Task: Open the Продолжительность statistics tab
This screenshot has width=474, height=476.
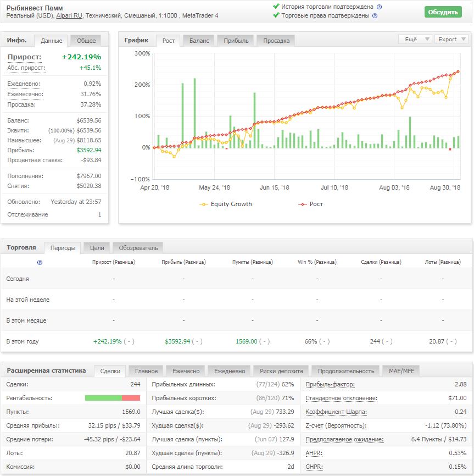Action: point(346,371)
